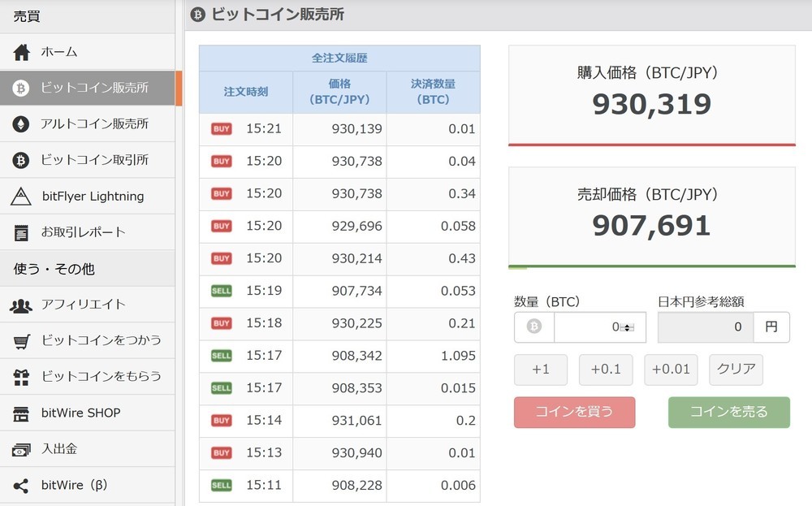Click the affiliate people icon

pyautogui.click(x=21, y=305)
